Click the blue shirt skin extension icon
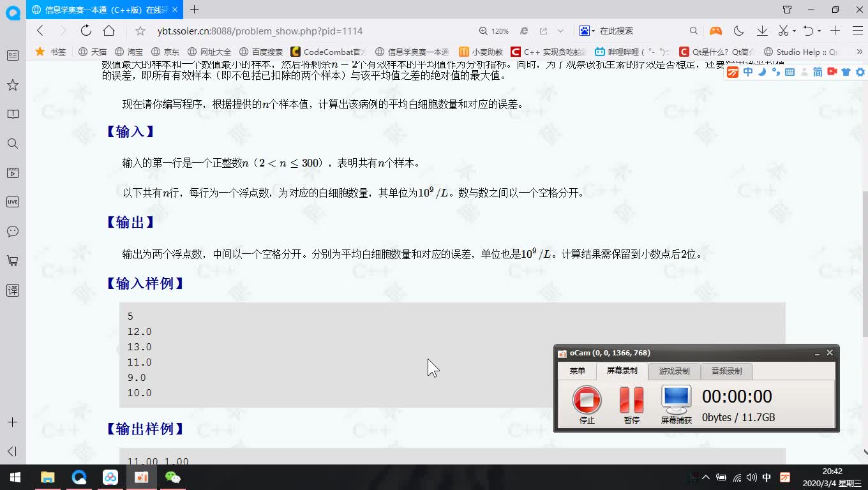 845,72
